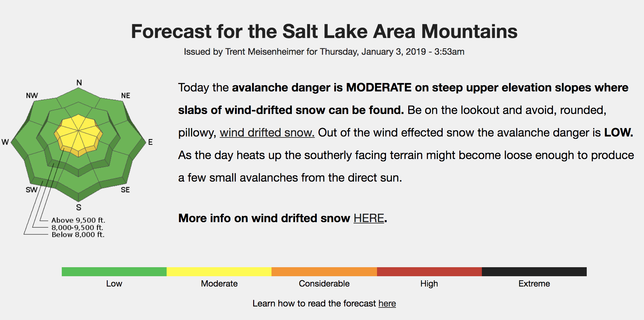644x320 pixels.
Task: Open the 'here' forecast reading guide link
Action: 387,303
